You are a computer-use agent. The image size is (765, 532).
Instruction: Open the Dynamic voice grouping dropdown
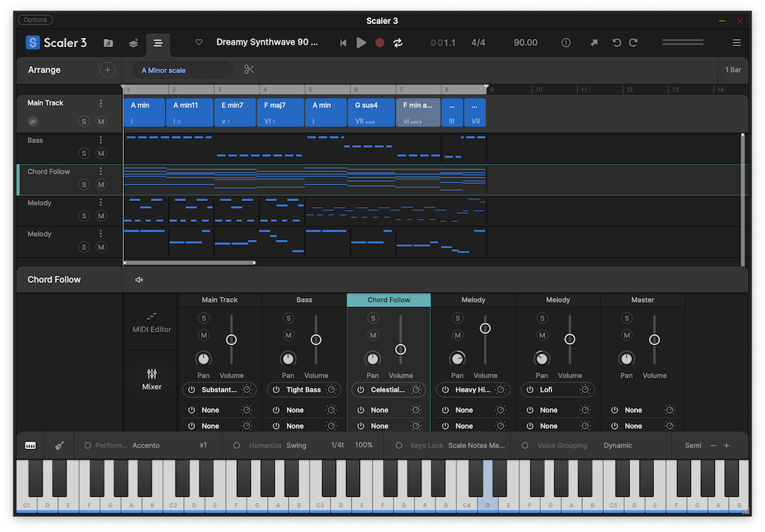pyautogui.click(x=618, y=445)
